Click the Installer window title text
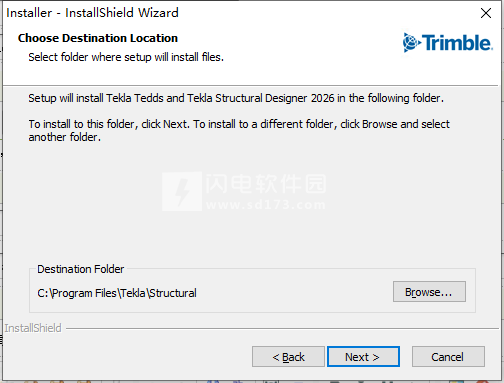The width and height of the screenshot is (504, 383). pos(92,13)
